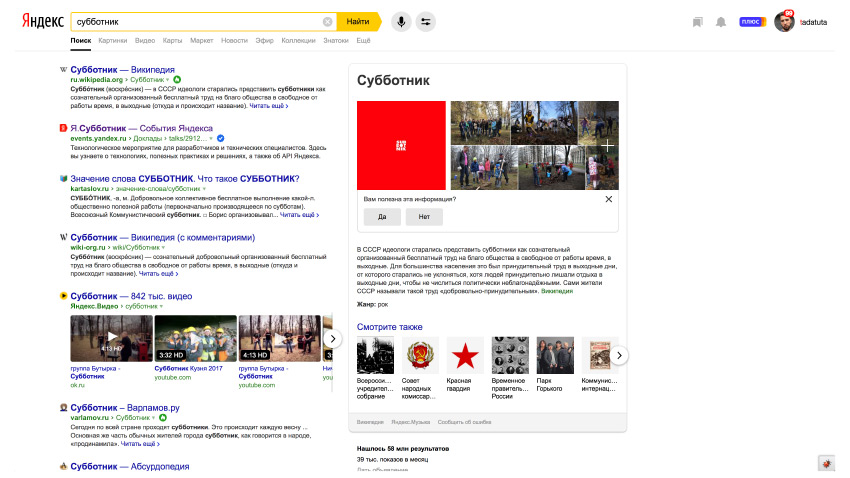Click the 'Найти' search button
Image resolution: width=850 pixels, height=478 pixels.
tap(358, 22)
